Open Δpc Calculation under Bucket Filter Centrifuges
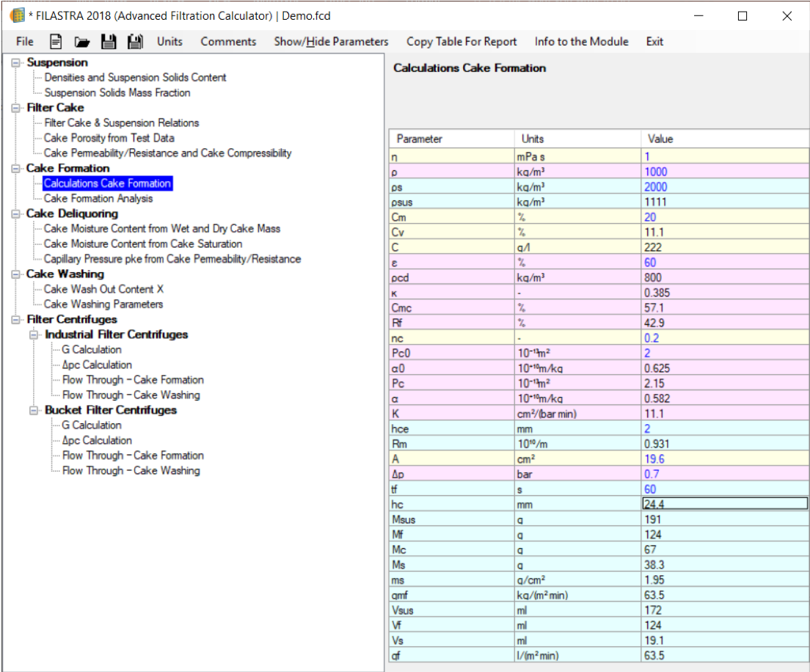This screenshot has width=810, height=672. [x=97, y=441]
